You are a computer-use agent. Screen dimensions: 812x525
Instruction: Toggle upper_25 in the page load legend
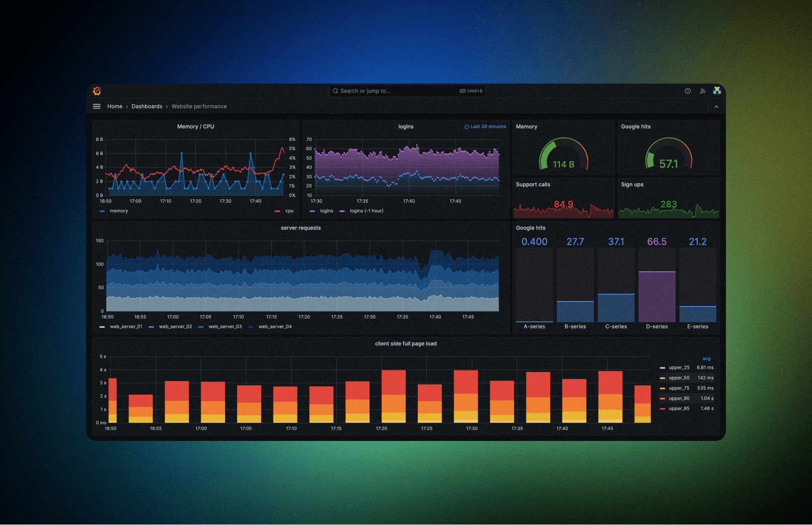(x=679, y=367)
